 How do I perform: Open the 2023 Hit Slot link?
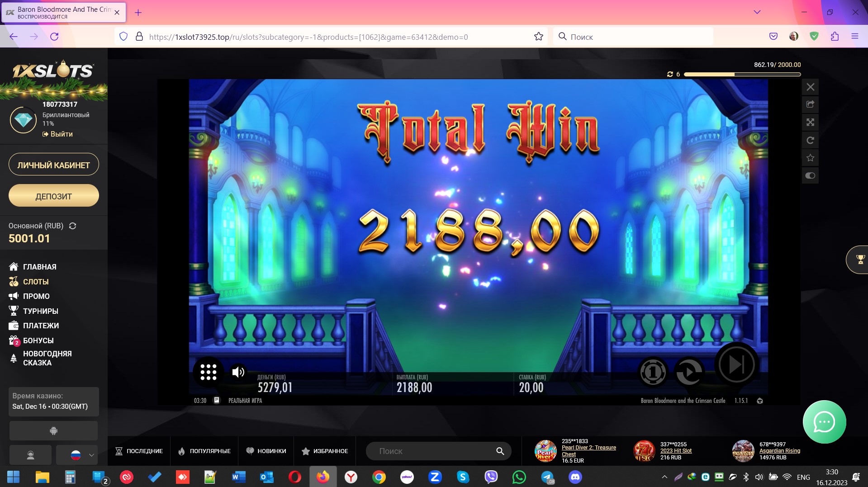point(676,451)
